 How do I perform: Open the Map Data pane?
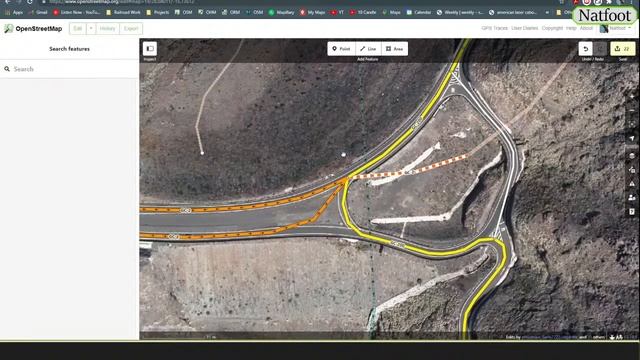(x=632, y=170)
